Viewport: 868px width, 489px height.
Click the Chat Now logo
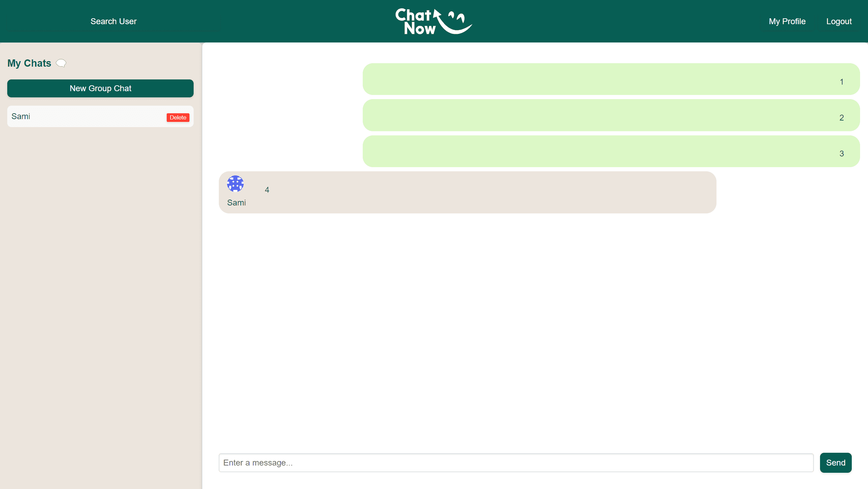click(433, 21)
